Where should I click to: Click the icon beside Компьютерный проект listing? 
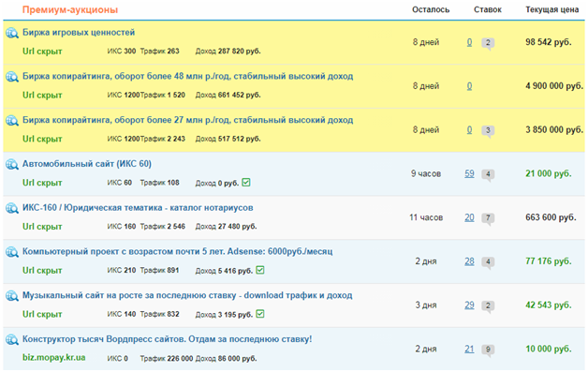[12, 252]
